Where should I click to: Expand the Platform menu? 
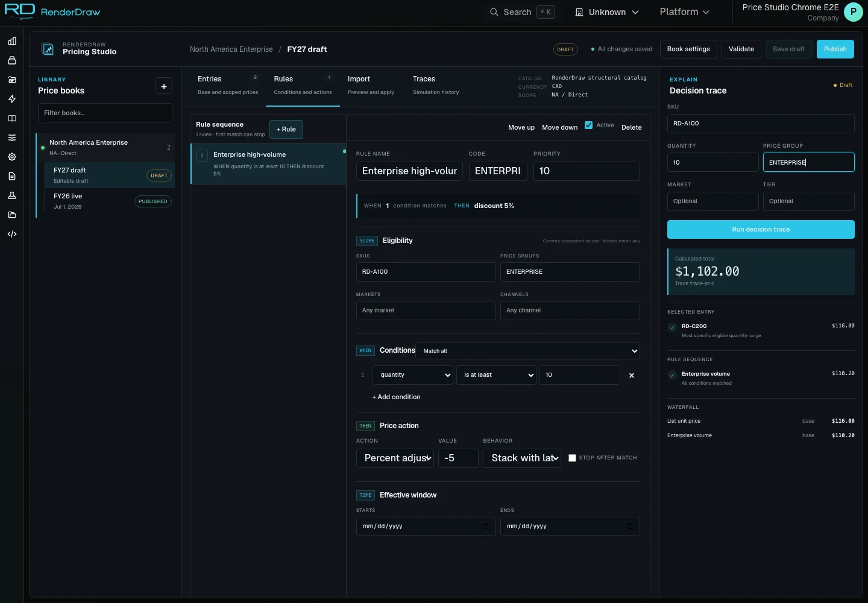[684, 12]
